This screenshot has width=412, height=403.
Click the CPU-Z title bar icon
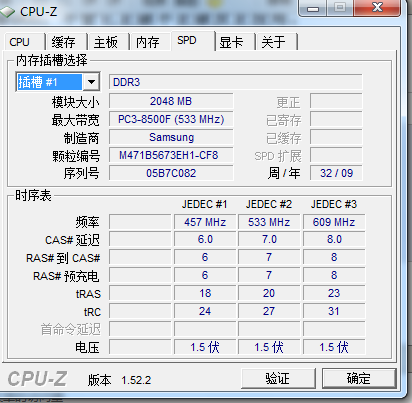[x=7, y=12]
